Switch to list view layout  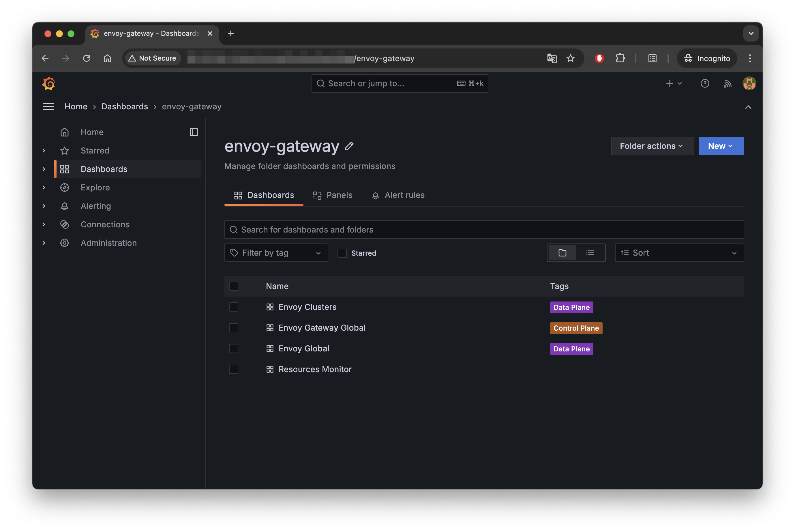tap(590, 253)
